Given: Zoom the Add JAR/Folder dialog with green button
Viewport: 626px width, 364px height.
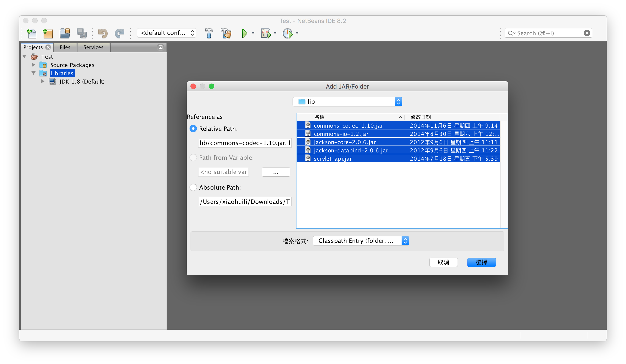Looking at the screenshot, I should coord(212,86).
